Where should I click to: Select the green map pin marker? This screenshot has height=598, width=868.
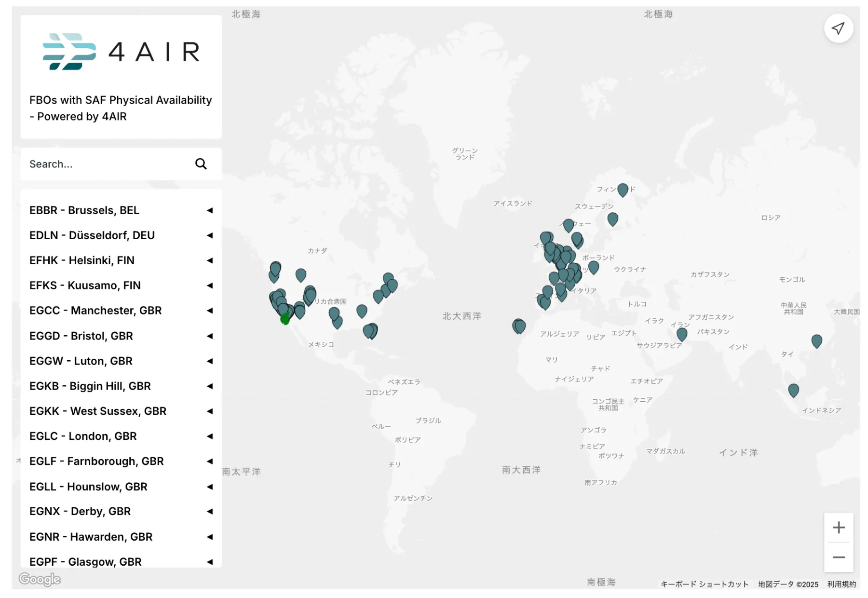pyautogui.click(x=285, y=318)
